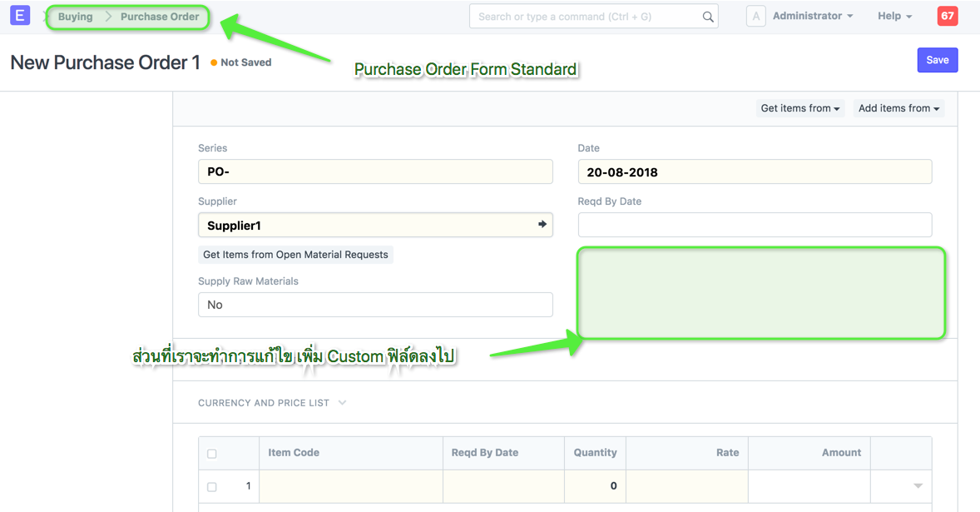Open the Get items from dropdown
The height and width of the screenshot is (512, 980).
(799, 107)
